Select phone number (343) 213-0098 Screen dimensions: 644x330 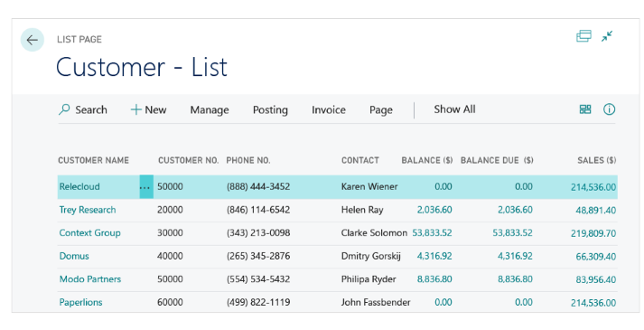pos(258,233)
